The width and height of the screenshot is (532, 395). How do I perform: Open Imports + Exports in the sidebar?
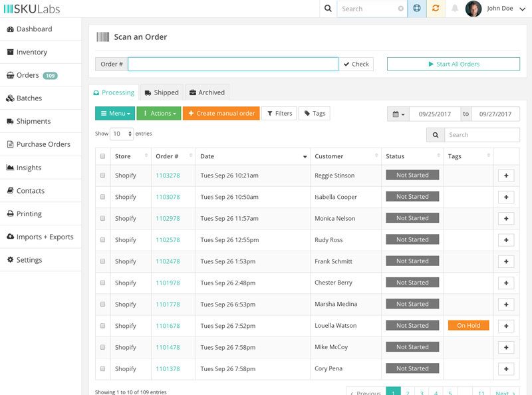click(41, 237)
